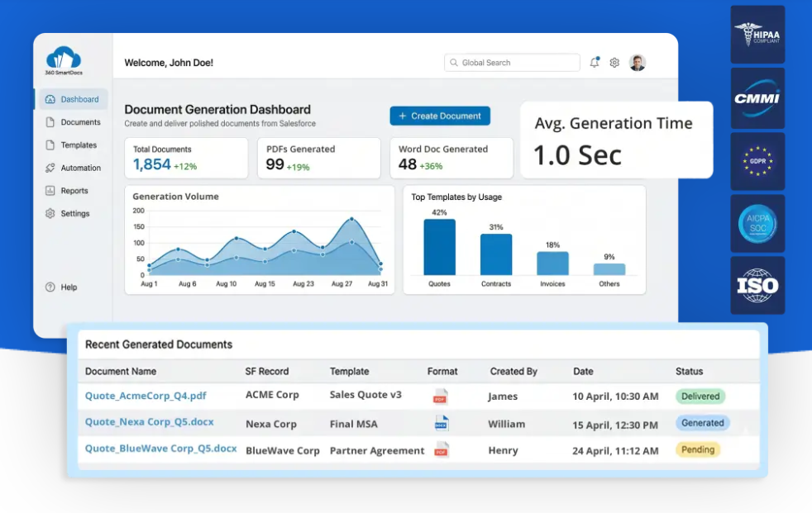Click the Quotes bar in the chart
Image resolution: width=812 pixels, height=513 pixels.
tap(440, 247)
